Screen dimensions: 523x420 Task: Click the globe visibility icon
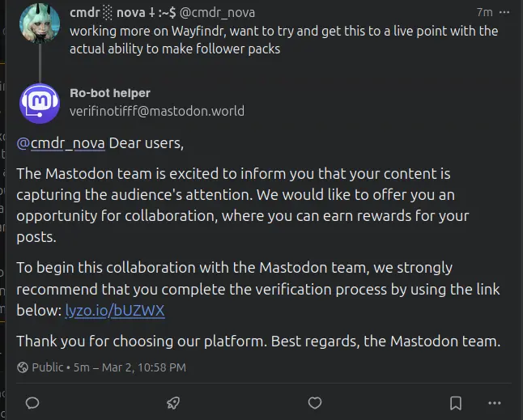[x=23, y=367]
